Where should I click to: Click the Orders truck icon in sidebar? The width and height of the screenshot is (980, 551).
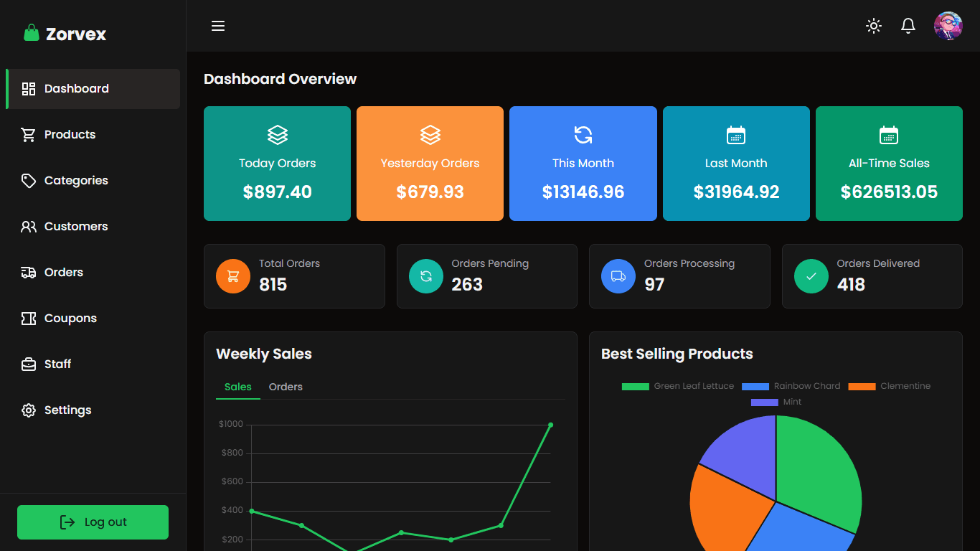(28, 272)
